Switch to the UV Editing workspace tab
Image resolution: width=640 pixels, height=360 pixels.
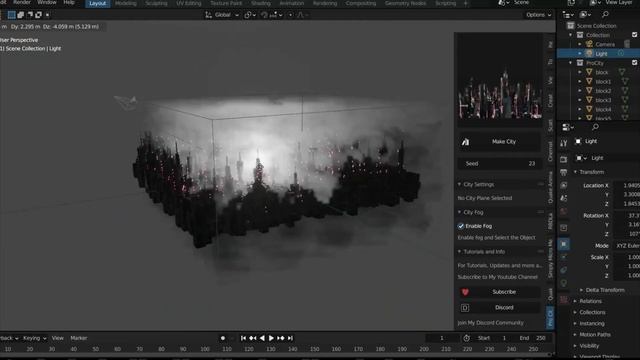coord(189,3)
